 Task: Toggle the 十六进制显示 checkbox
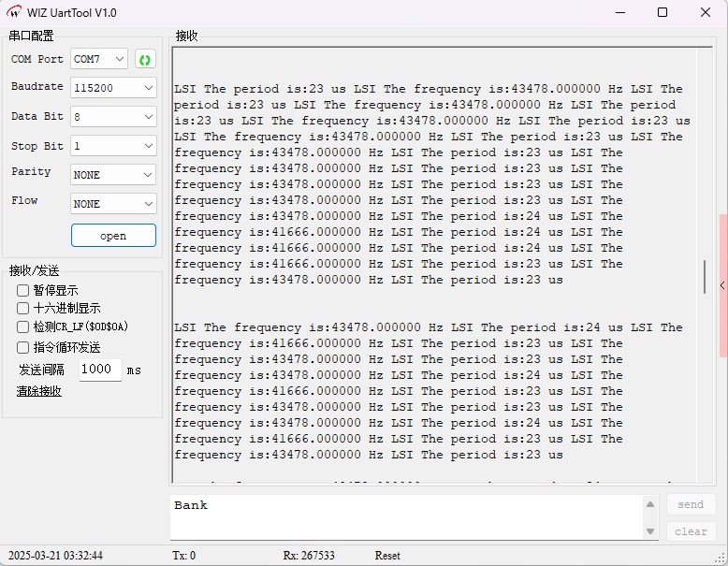(23, 308)
